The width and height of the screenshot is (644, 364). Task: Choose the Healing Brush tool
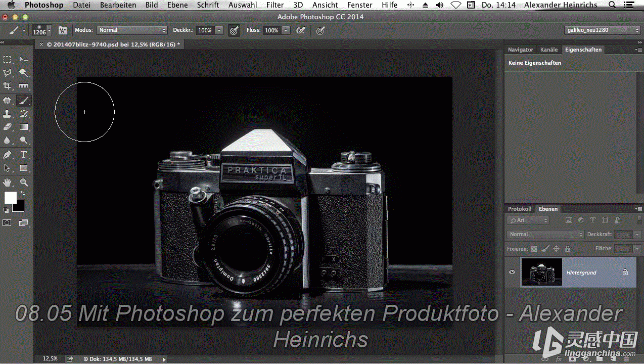tap(8, 101)
